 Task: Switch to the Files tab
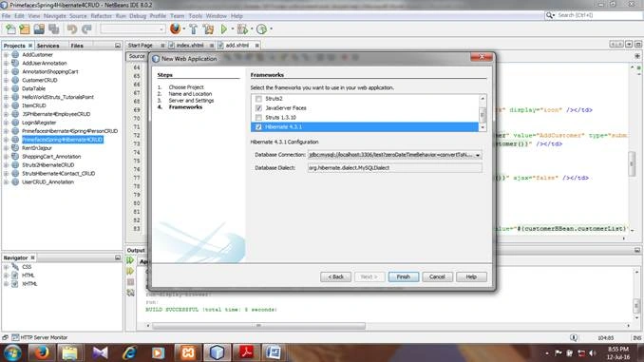coord(77,46)
